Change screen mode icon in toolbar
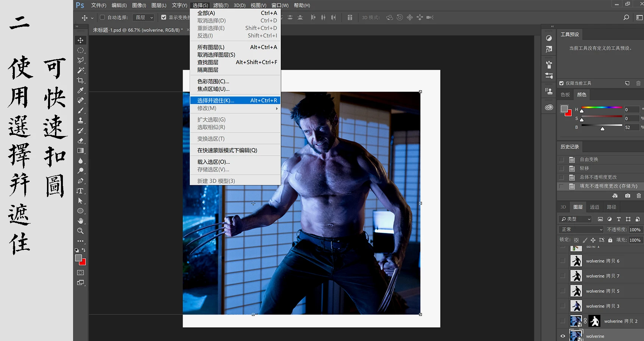644x341 pixels. coord(80,283)
